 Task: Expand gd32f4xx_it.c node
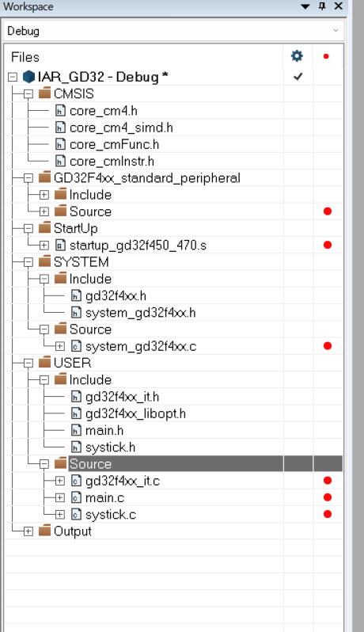60,481
